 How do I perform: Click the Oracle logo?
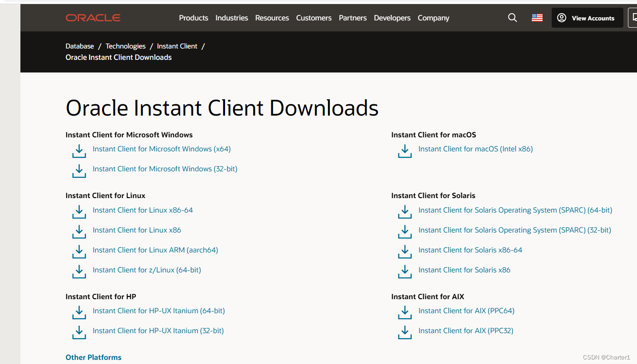click(x=93, y=18)
